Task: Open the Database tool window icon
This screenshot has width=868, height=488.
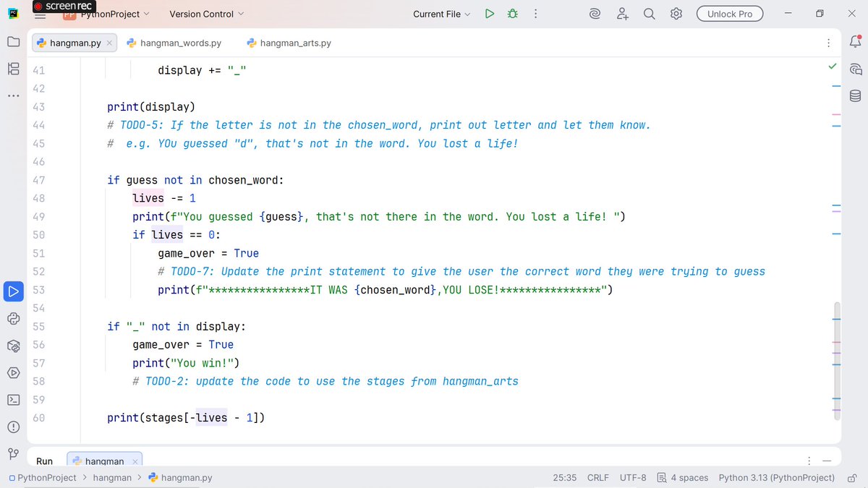Action: pyautogui.click(x=855, y=96)
